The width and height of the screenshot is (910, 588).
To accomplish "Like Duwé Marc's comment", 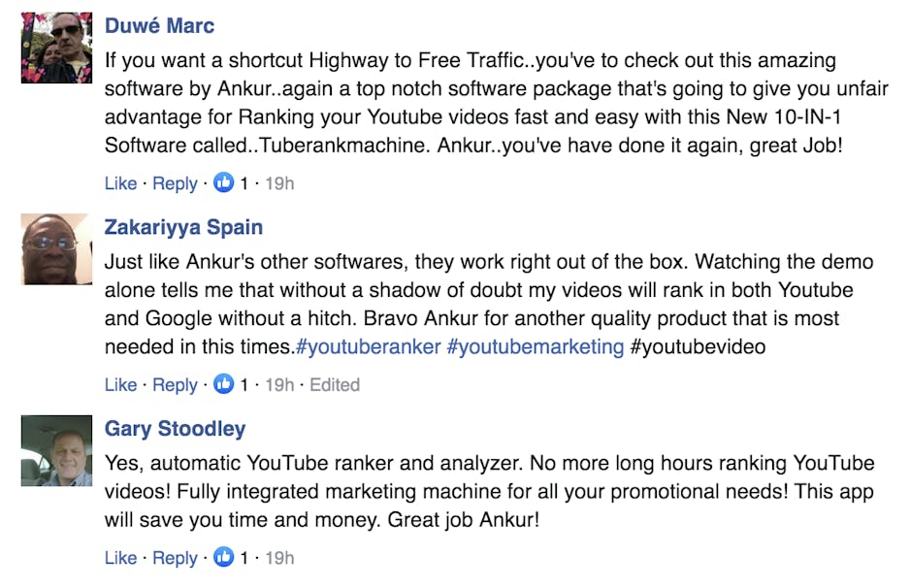I will [120, 183].
